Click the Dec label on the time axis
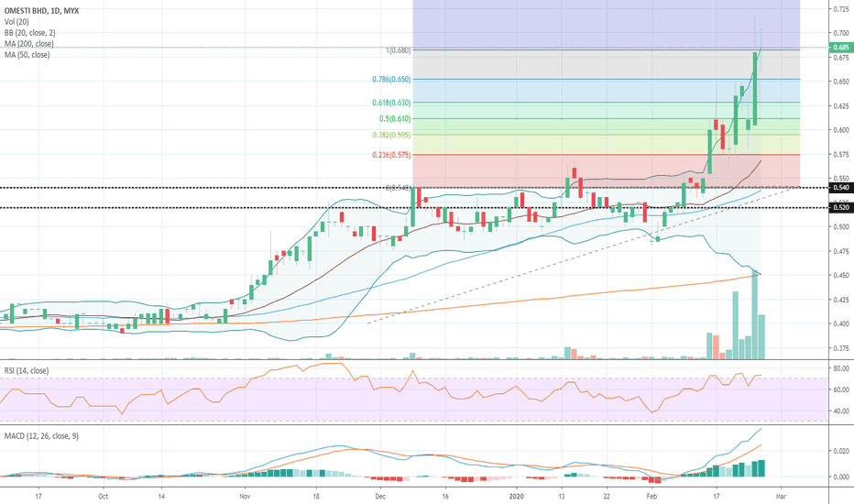Image resolution: width=854 pixels, height=504 pixels. click(380, 497)
